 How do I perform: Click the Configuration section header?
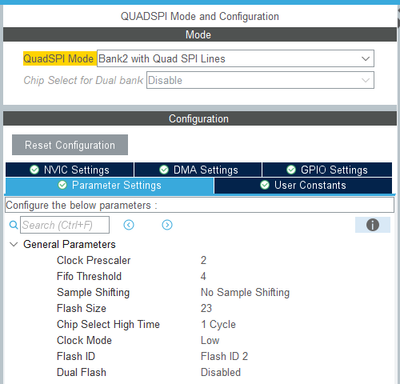point(200,119)
